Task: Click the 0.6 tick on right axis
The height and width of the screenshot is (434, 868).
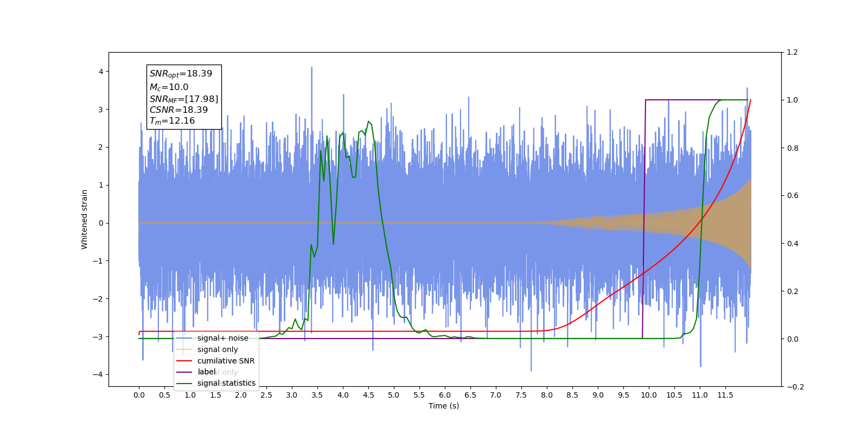Action: point(792,196)
